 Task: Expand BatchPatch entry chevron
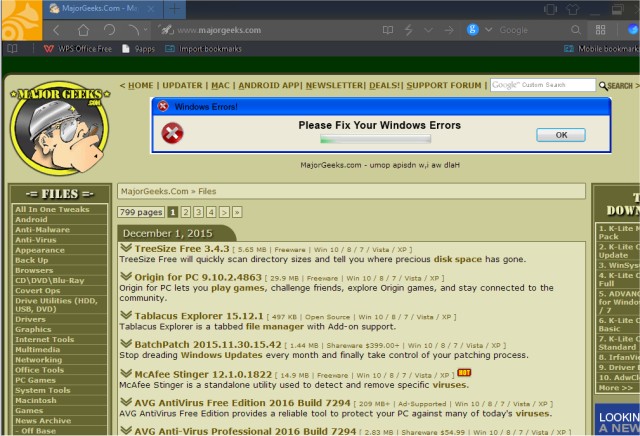126,343
